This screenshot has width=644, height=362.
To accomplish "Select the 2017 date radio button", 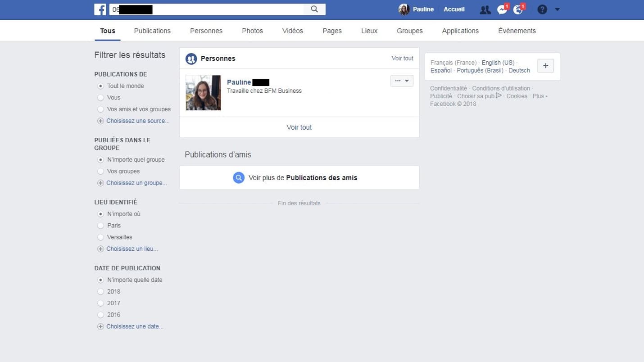I will 100,303.
